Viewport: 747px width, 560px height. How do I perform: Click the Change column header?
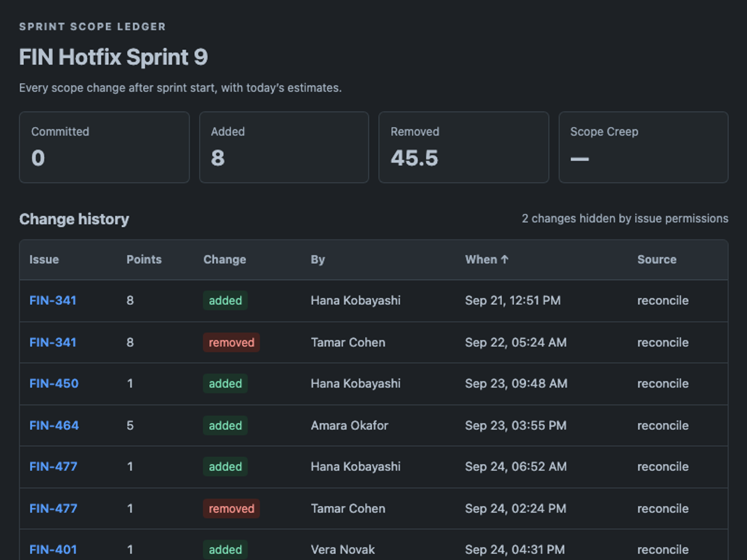[225, 259]
